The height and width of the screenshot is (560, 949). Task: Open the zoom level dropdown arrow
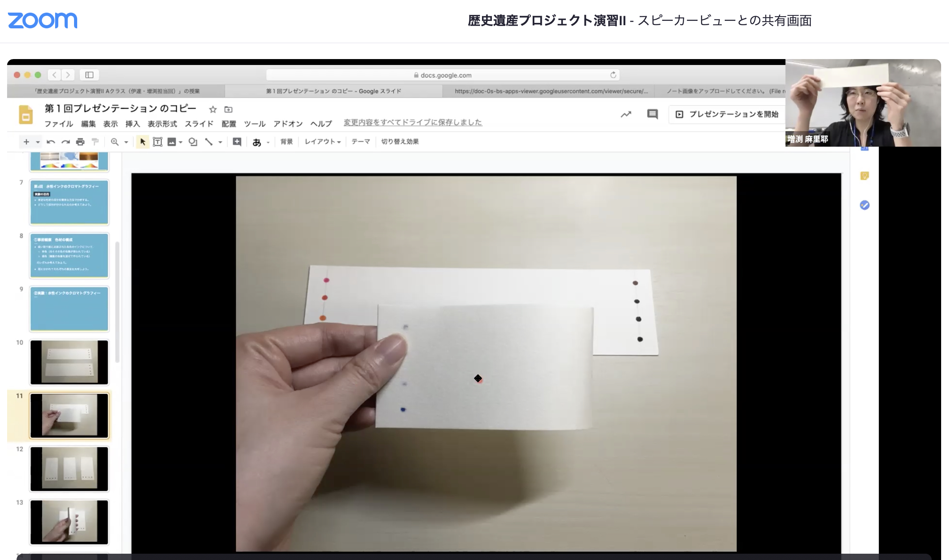[x=126, y=142]
